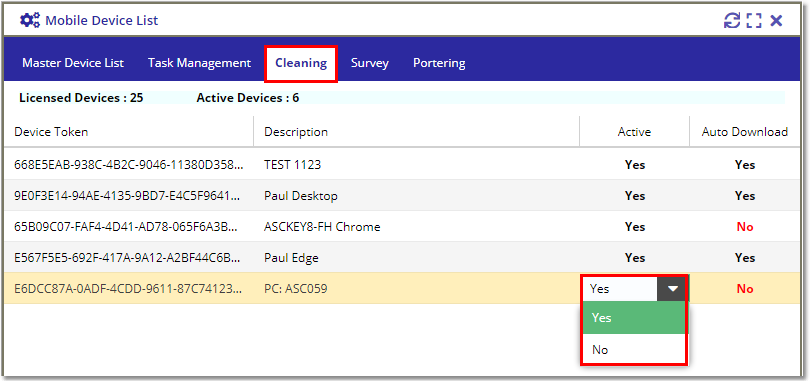The width and height of the screenshot is (810, 383).
Task: Click the Active Devices : 6 label
Action: (247, 98)
